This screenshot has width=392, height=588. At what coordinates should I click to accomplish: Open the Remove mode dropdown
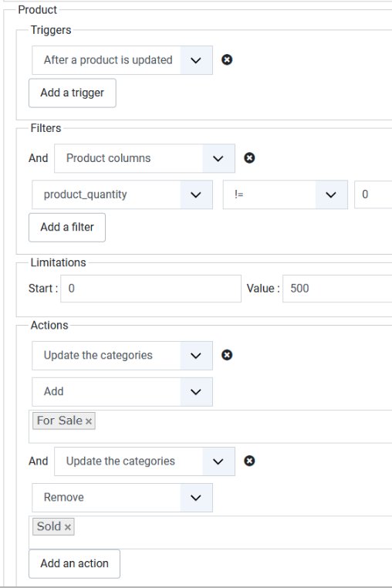click(x=122, y=497)
